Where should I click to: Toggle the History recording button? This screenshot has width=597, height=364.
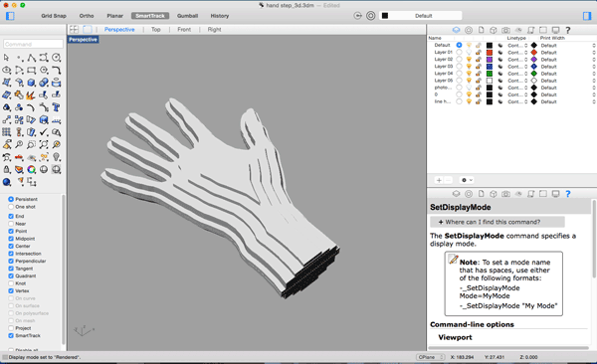220,16
